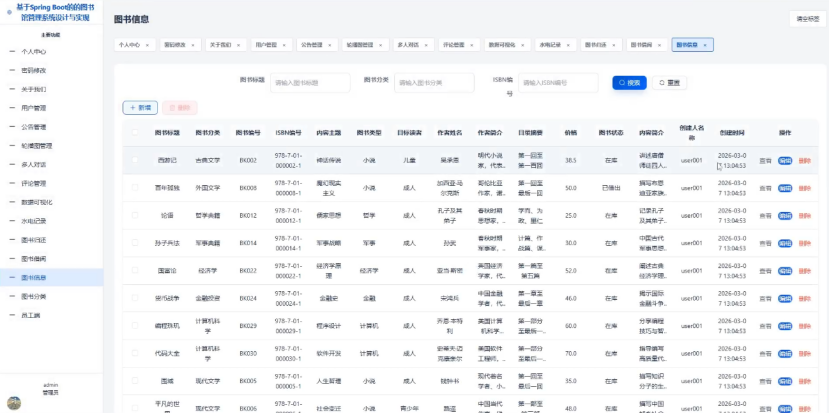Image resolution: width=829 pixels, height=413 pixels.
Task: Click the pink 删除 batch delete button
Action: (180, 107)
